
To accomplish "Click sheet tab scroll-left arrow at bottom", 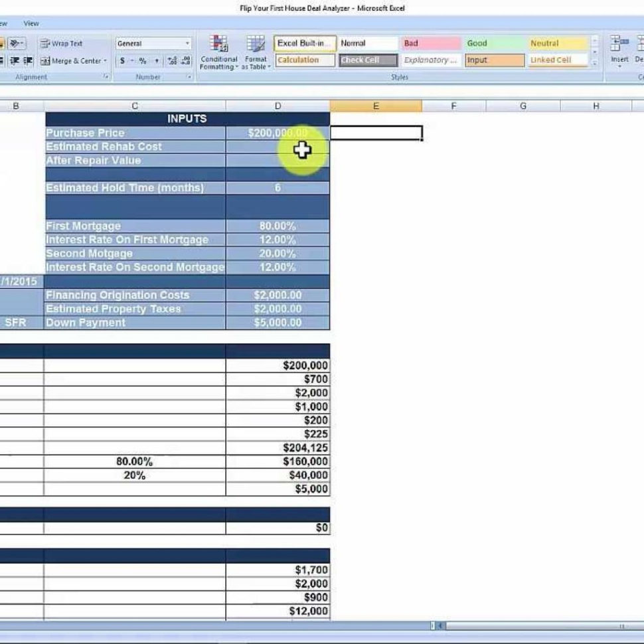I will click(440, 625).
